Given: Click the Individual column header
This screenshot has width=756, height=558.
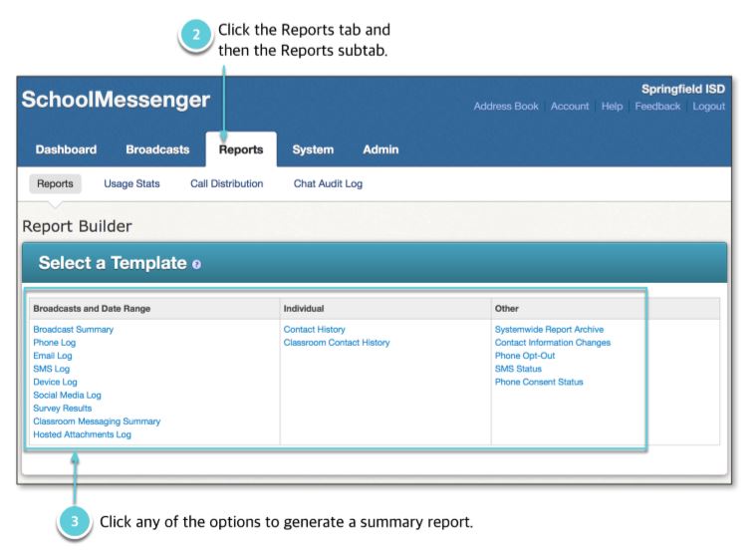Looking at the screenshot, I should [304, 309].
